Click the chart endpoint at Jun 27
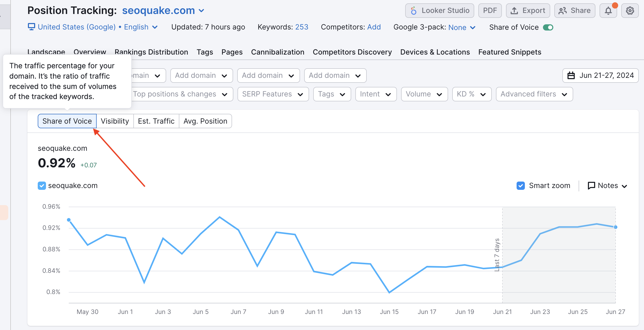The width and height of the screenshot is (644, 330). (616, 227)
